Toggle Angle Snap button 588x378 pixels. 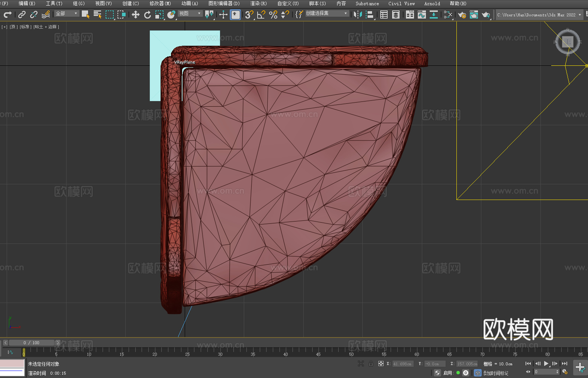click(x=261, y=14)
